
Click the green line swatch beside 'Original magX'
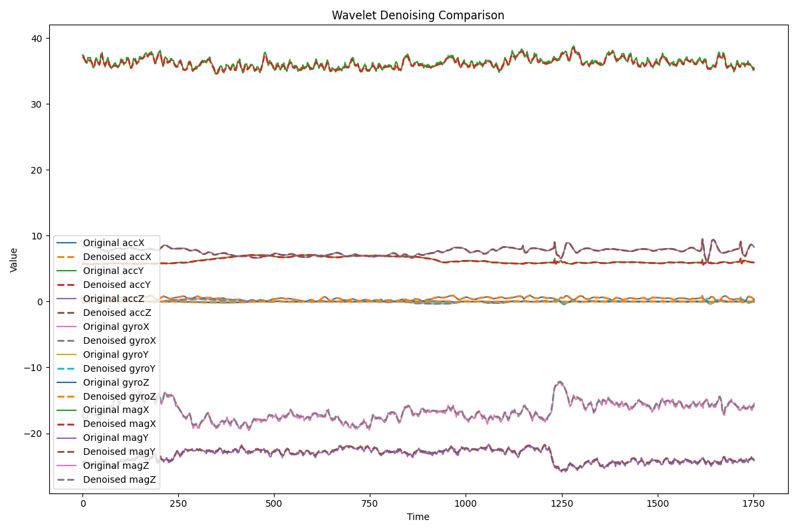[x=68, y=410]
